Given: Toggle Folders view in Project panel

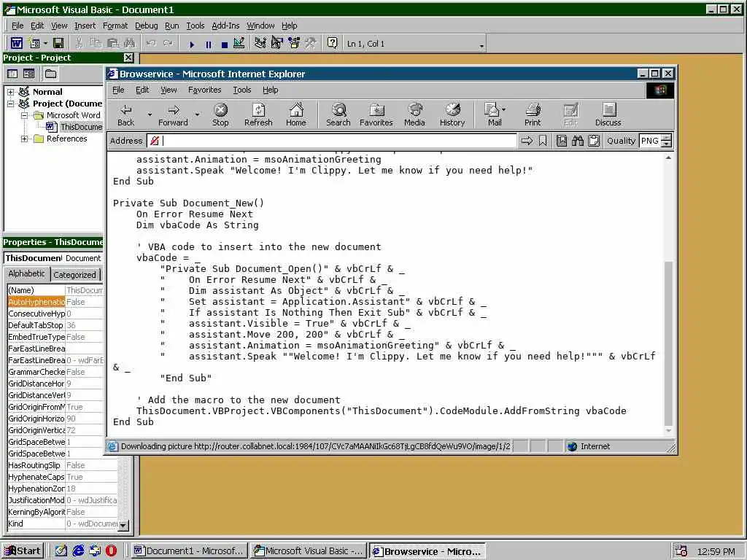Looking at the screenshot, I should click(50, 74).
